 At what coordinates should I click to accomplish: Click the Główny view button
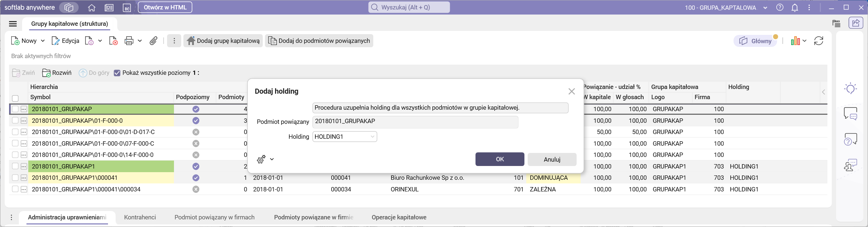[756, 41]
